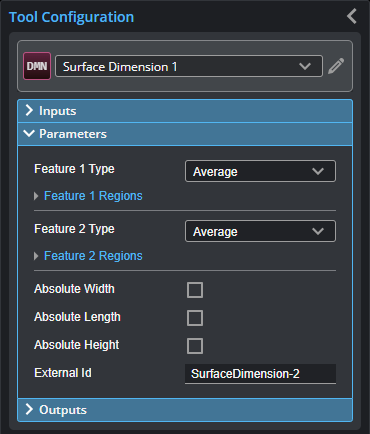Expand the Outputs section header
370x434 pixels.
click(185, 410)
